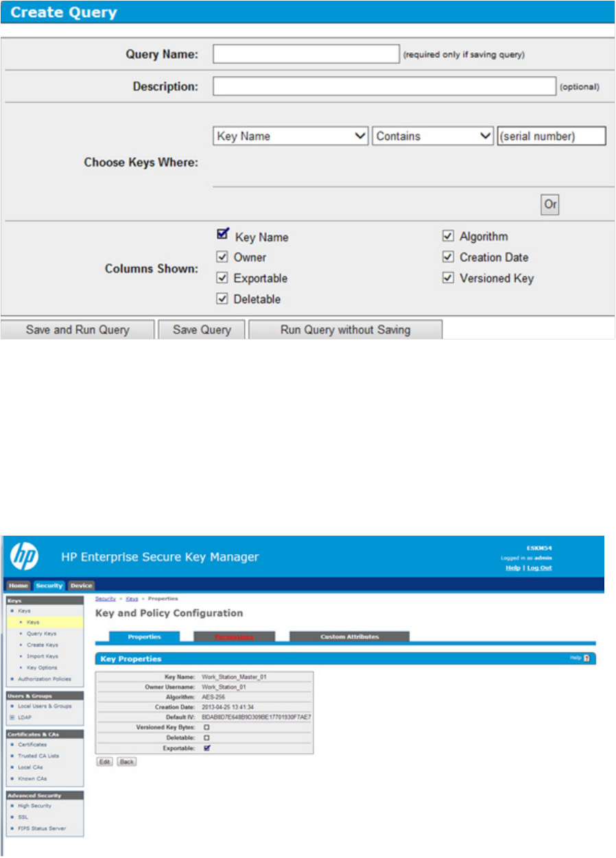Click the serial number value field
616x858 pixels.
552,136
